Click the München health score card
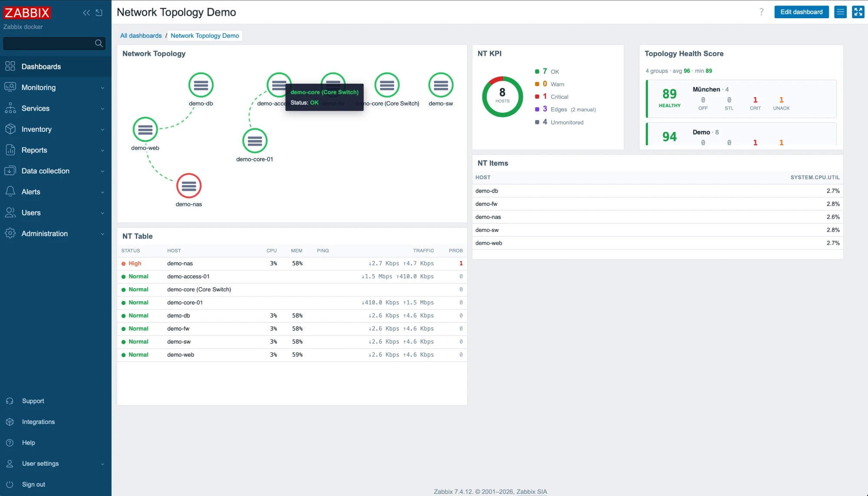This screenshot has height=496, width=868. (741, 99)
